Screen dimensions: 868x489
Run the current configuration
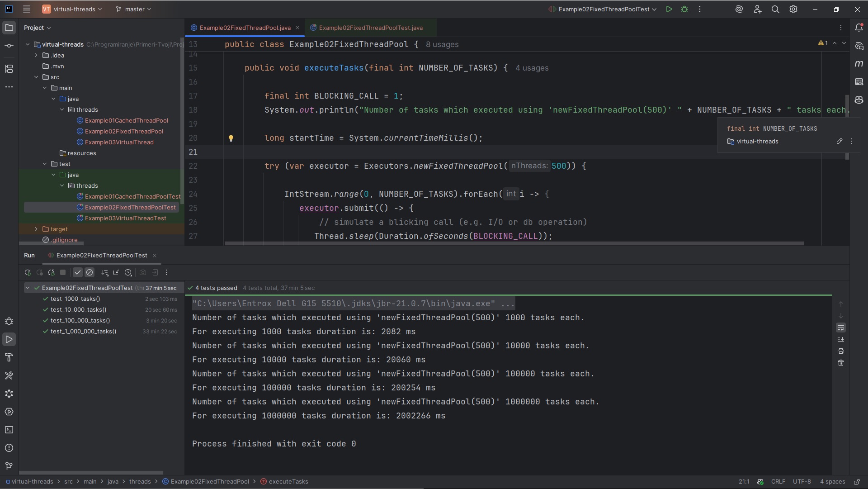tap(670, 9)
